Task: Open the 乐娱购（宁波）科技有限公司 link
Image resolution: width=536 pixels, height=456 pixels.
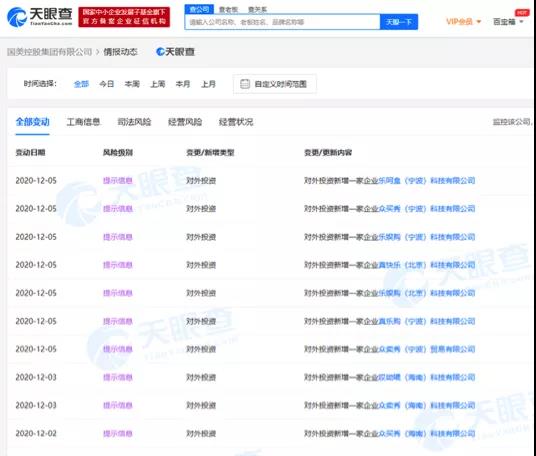Action: [x=427, y=237]
